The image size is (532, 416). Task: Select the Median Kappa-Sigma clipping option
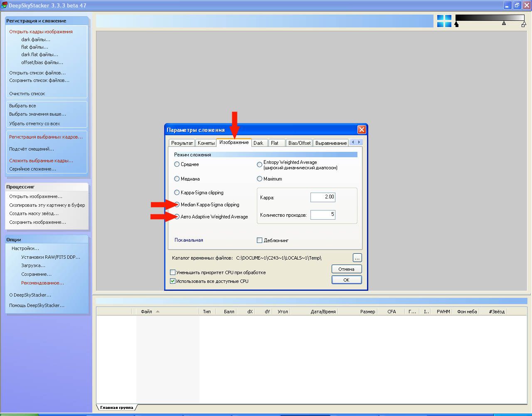coord(177,205)
